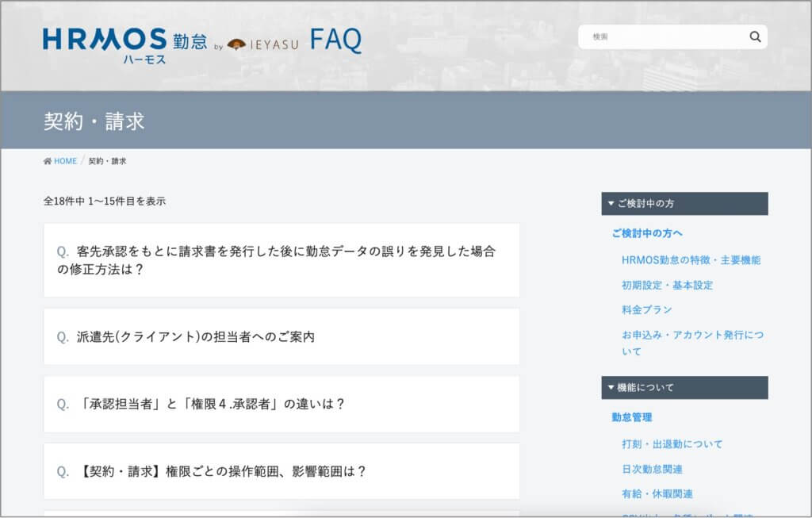This screenshot has height=518, width=812.
Task: Click the HRMOS勤怠 logo
Action: click(x=124, y=44)
